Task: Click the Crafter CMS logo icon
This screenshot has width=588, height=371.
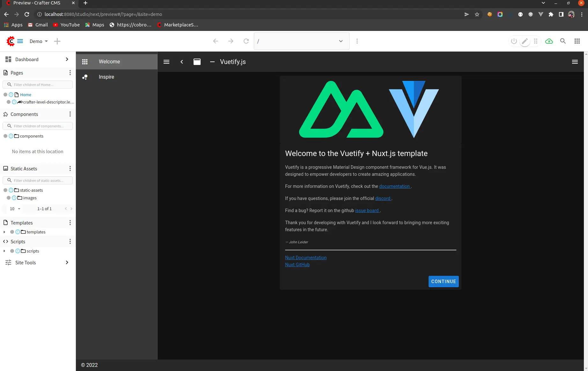Action: tap(11, 41)
